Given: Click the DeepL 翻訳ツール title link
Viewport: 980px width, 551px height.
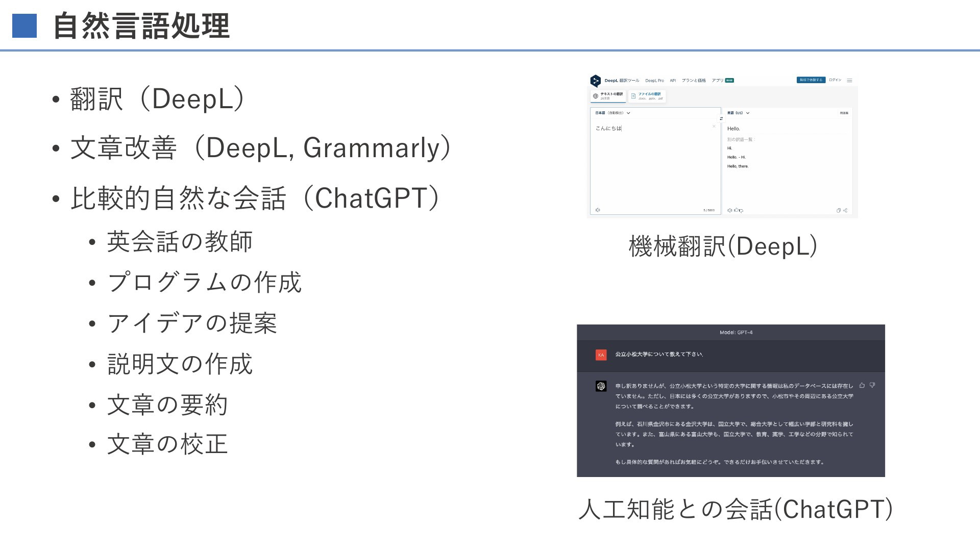Looking at the screenshot, I should [x=622, y=81].
